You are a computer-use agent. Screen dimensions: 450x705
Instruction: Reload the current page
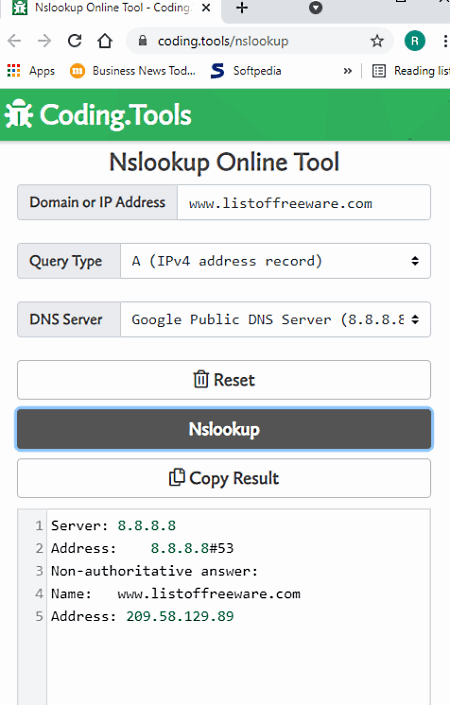[x=75, y=41]
